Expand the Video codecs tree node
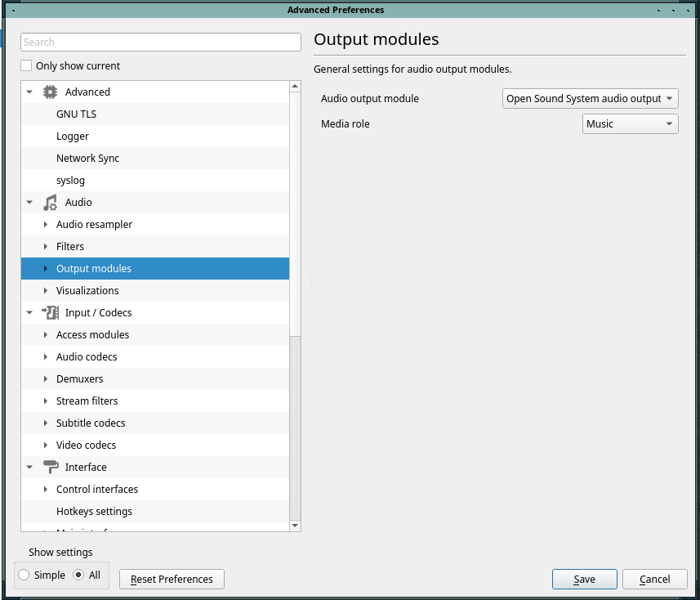 click(46, 446)
